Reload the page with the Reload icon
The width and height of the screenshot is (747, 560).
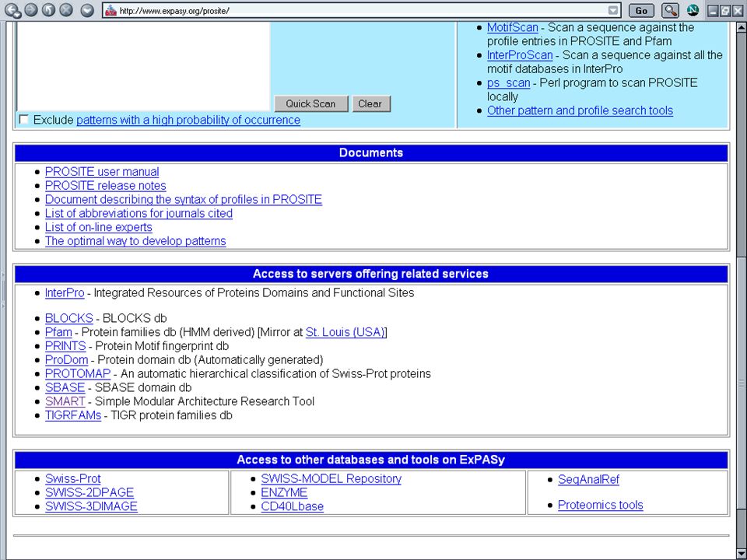[48, 9]
